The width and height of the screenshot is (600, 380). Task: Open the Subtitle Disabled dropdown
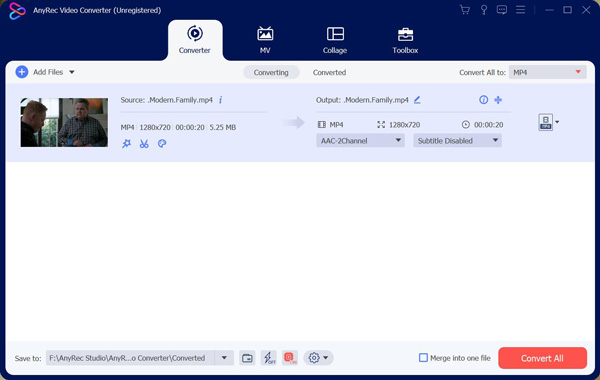point(457,140)
